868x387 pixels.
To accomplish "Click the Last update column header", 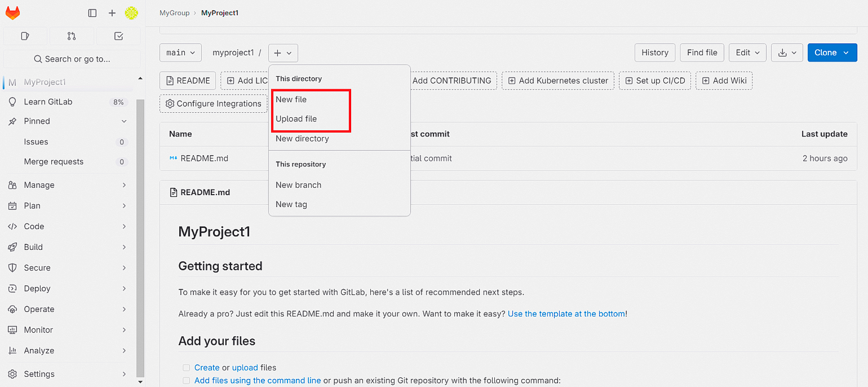I will point(825,134).
